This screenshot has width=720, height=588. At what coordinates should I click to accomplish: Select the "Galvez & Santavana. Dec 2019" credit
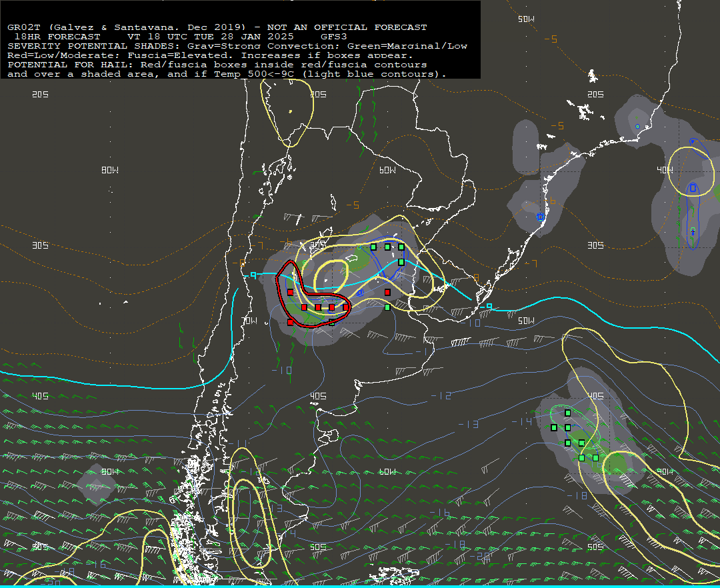[x=147, y=27]
